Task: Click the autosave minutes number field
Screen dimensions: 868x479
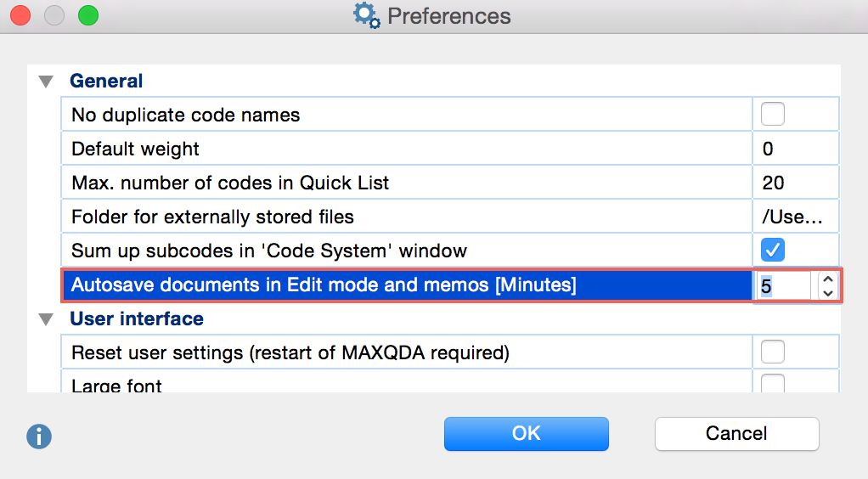Action: (781, 286)
